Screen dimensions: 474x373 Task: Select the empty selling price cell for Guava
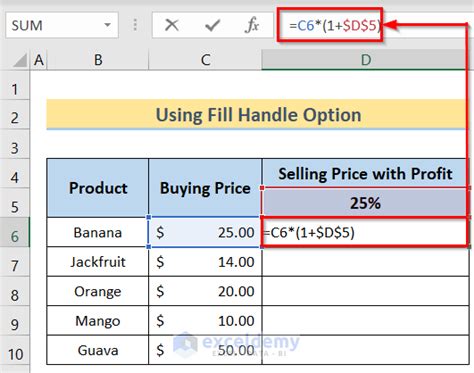[x=366, y=350]
